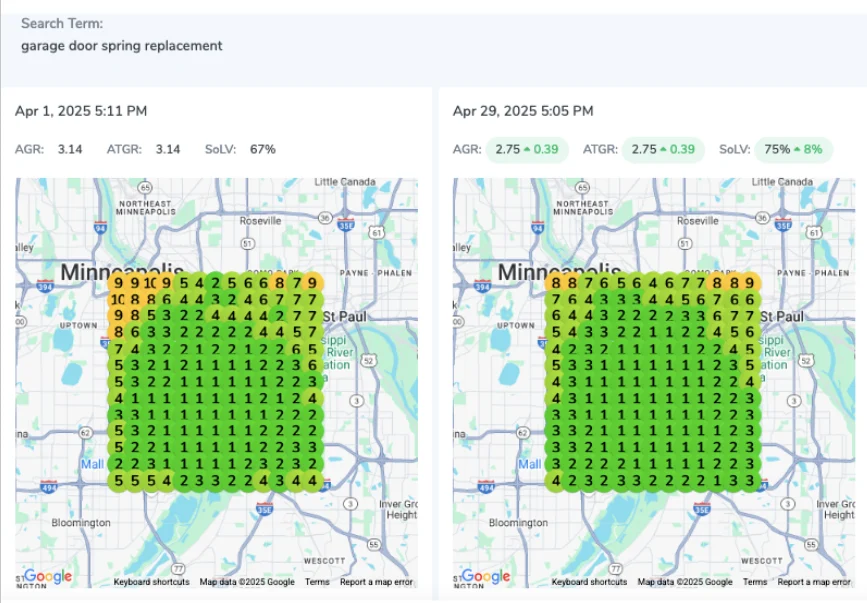Click Report a map error on left map
The height and width of the screenshot is (603, 867).
(x=376, y=582)
